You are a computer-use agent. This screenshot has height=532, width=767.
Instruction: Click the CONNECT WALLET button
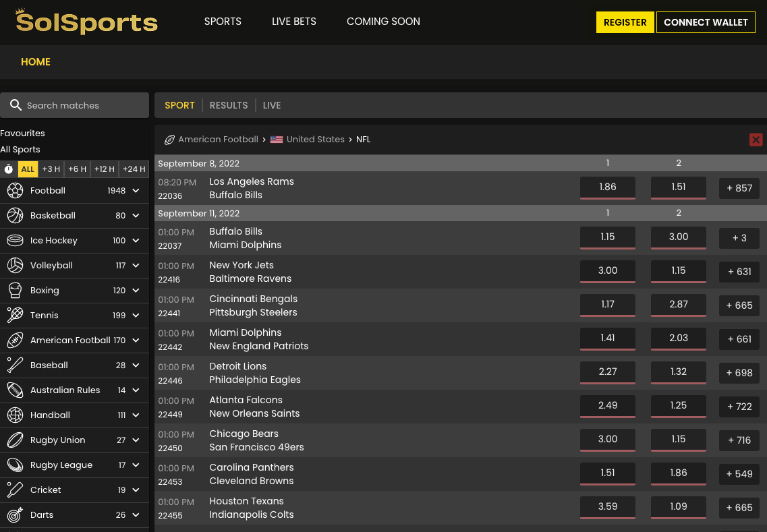pyautogui.click(x=706, y=22)
